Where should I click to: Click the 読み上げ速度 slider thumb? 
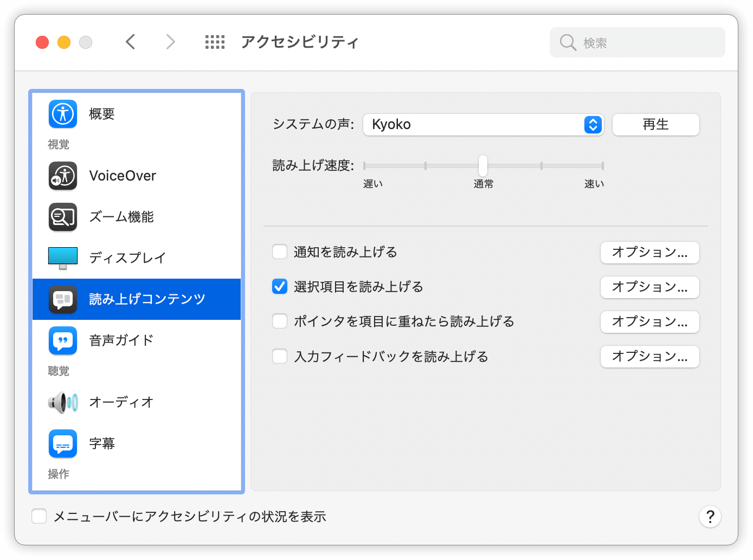point(483,165)
